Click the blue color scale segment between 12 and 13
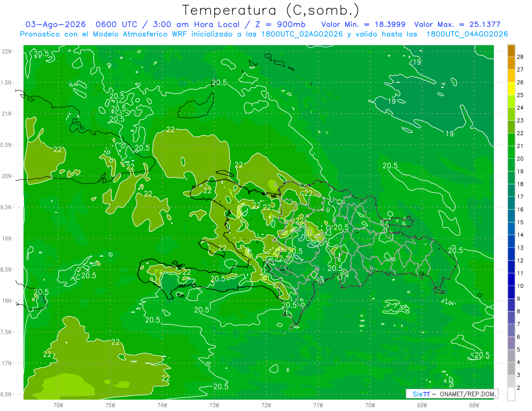This screenshot has height=411, width=532. (x=511, y=254)
